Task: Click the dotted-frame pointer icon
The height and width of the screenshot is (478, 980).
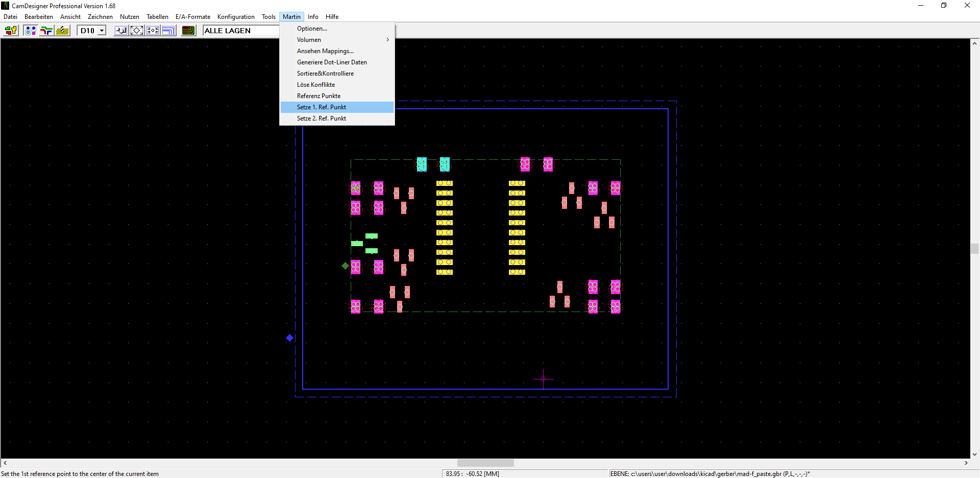Action: (121, 31)
